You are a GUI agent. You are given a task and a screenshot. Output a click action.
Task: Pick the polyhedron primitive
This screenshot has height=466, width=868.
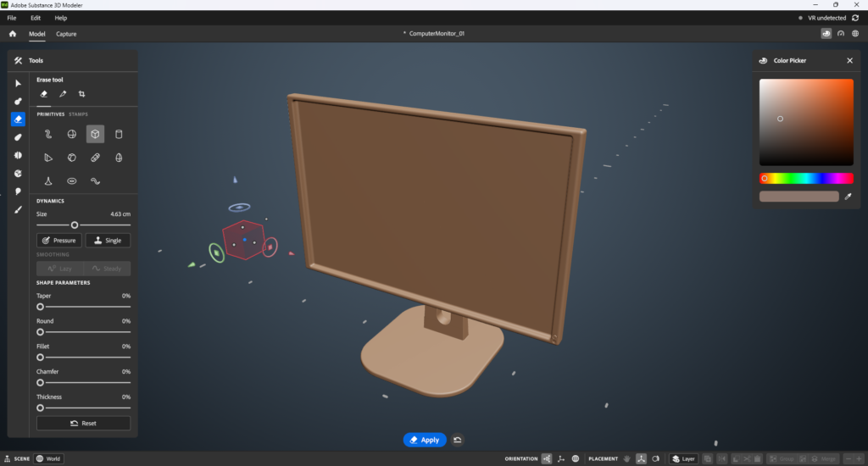[72, 158]
